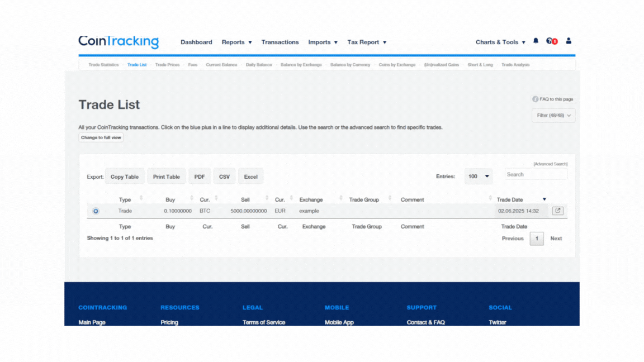Open the Fees tab
Screen dimensions: 644x362
(x=193, y=65)
